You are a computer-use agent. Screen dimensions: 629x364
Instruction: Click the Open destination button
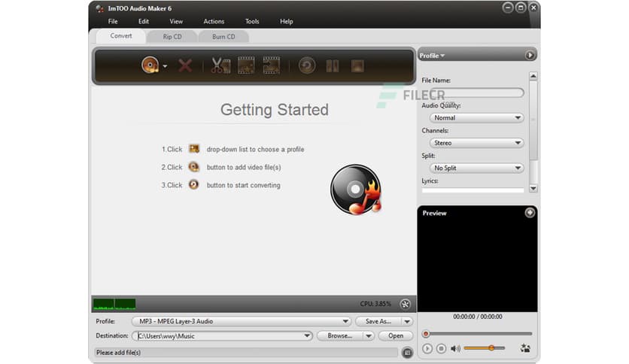(396, 335)
